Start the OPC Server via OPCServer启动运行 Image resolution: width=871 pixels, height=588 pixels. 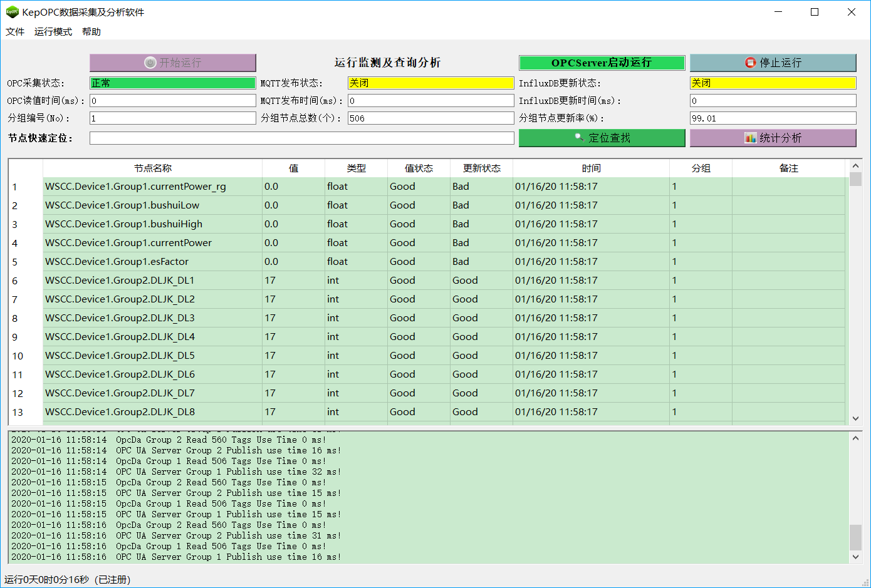point(602,63)
